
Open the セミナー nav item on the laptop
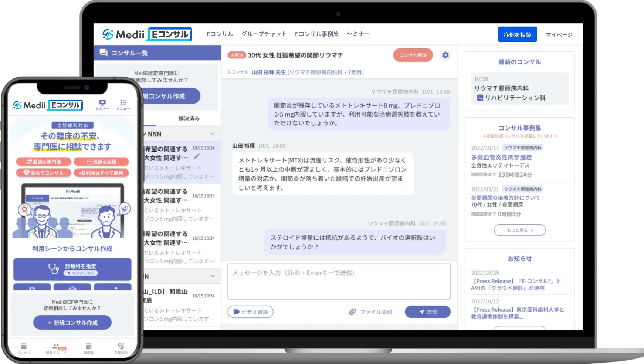pyautogui.click(x=358, y=34)
